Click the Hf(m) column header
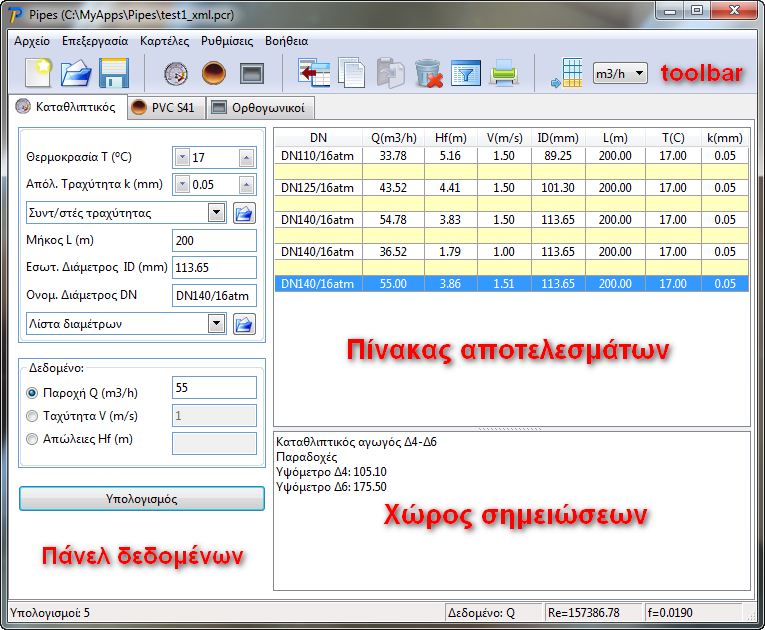The height and width of the screenshot is (630, 765). click(451, 138)
